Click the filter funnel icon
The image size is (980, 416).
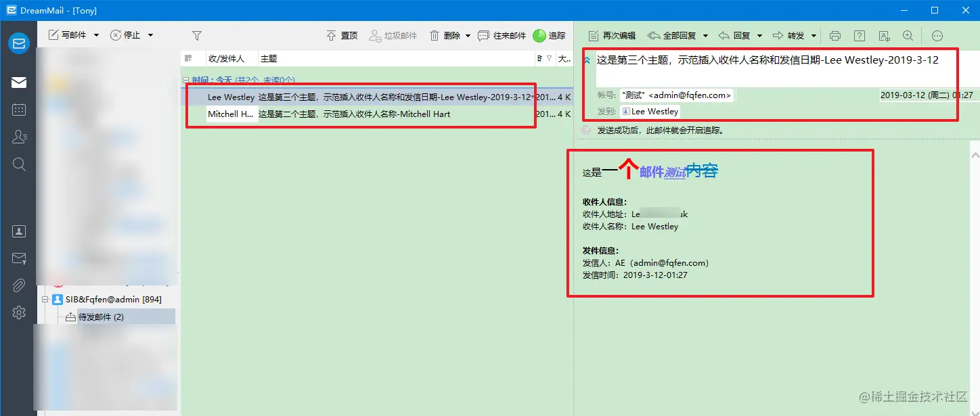tap(197, 35)
